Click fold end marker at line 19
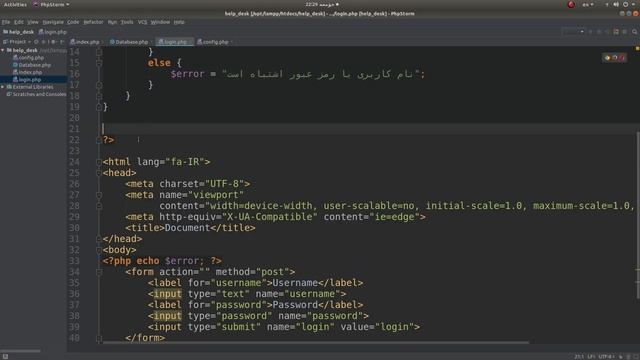The image size is (640, 360). (99, 107)
